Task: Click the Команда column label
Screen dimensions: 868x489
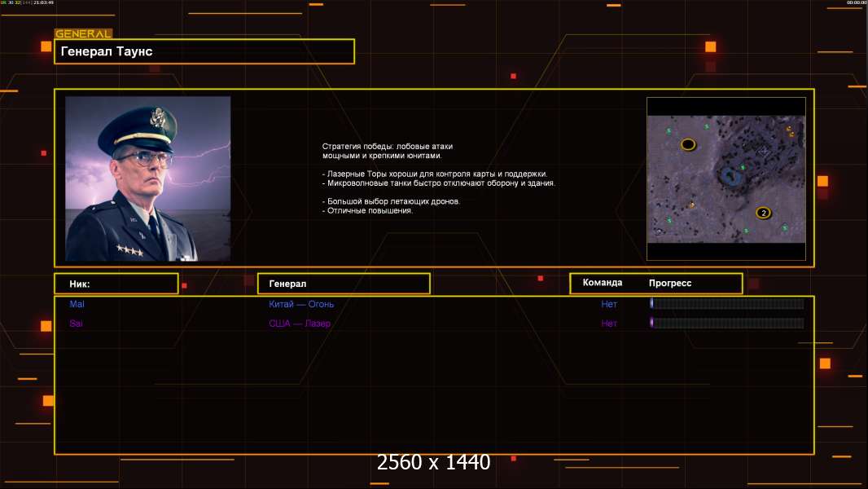Action: point(603,283)
